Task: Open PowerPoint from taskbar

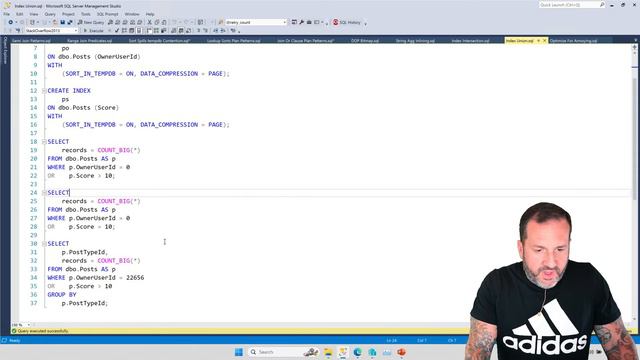Action: click(402, 352)
